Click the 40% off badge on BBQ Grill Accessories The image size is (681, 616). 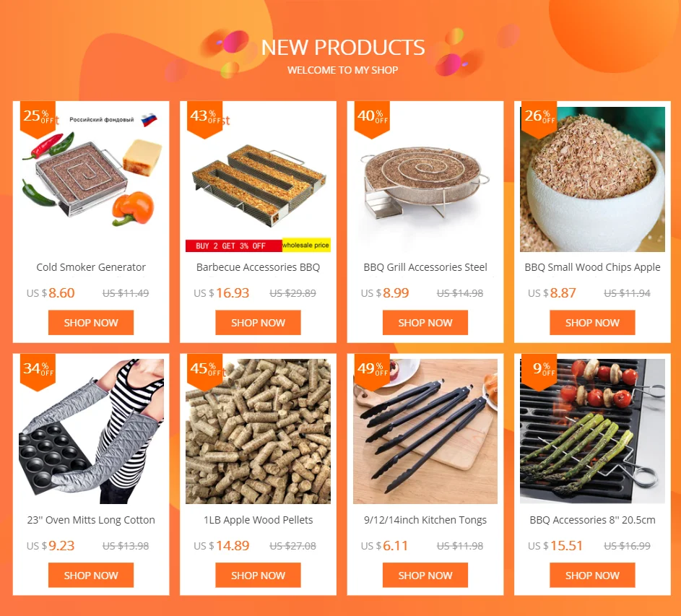(372, 119)
